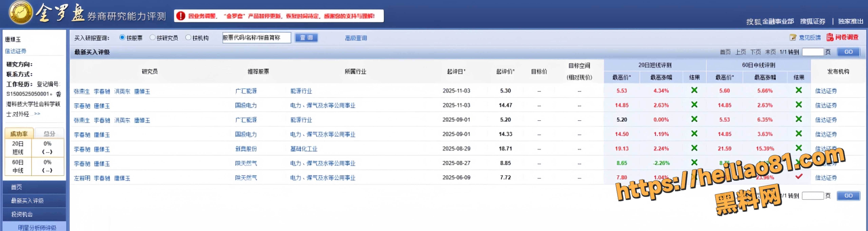The image size is (868, 231).
Task: Switch to the 成功率 tab
Action: pyautogui.click(x=19, y=134)
